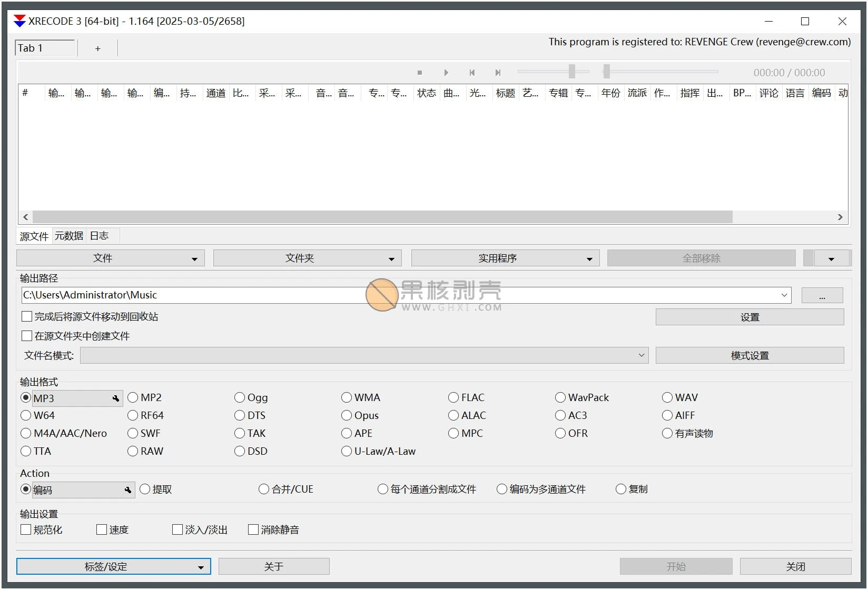Image resolution: width=868 pixels, height=590 pixels.
Task: Open the 文件 dropdown button
Action: click(x=111, y=258)
